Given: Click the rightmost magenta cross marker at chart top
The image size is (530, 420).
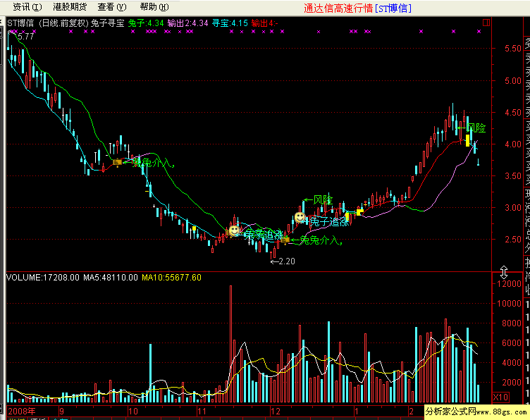Looking at the screenshot, I should point(479,32).
